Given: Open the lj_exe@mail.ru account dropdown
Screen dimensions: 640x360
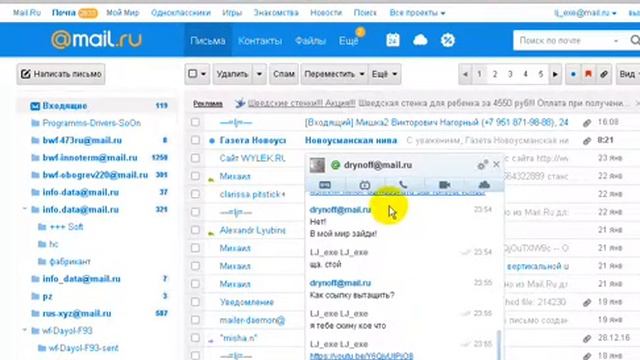Looking at the screenshot, I should (x=585, y=13).
